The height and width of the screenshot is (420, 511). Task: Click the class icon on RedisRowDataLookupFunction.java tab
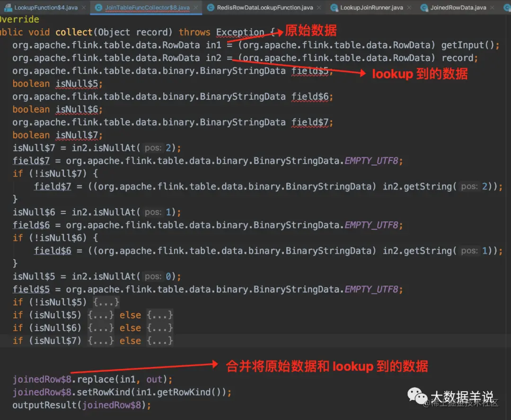pos(210,8)
